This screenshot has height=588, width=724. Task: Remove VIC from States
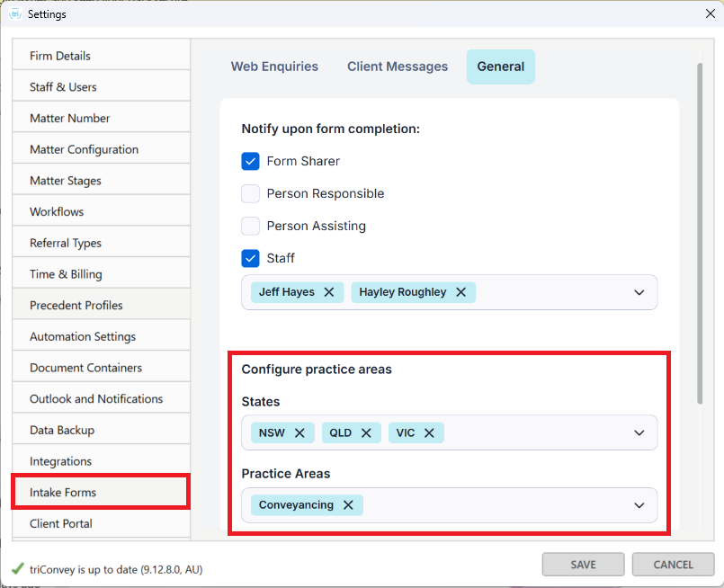pos(429,432)
